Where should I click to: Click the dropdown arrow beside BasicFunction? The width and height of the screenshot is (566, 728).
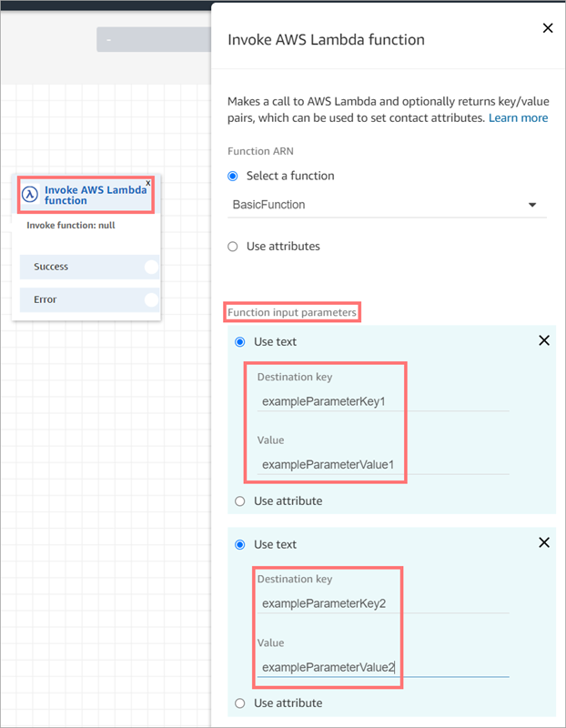(533, 205)
